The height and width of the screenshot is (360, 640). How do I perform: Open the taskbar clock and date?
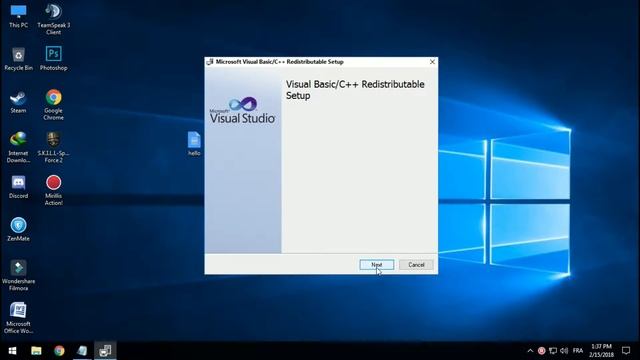coord(601,351)
